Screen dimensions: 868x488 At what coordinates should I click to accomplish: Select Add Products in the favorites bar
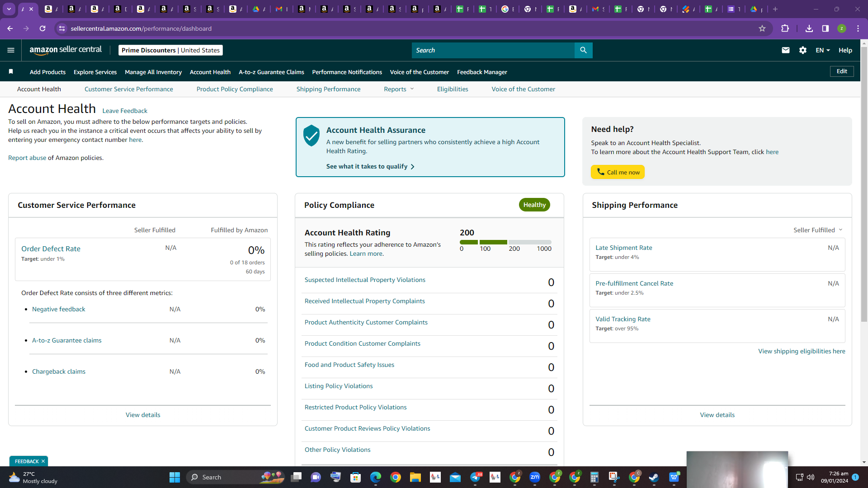pyautogui.click(x=47, y=72)
